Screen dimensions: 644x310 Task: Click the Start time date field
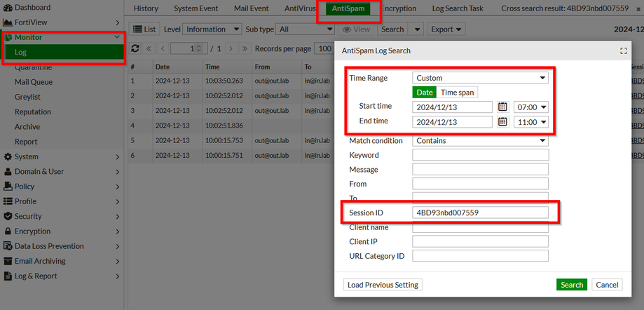click(x=452, y=107)
